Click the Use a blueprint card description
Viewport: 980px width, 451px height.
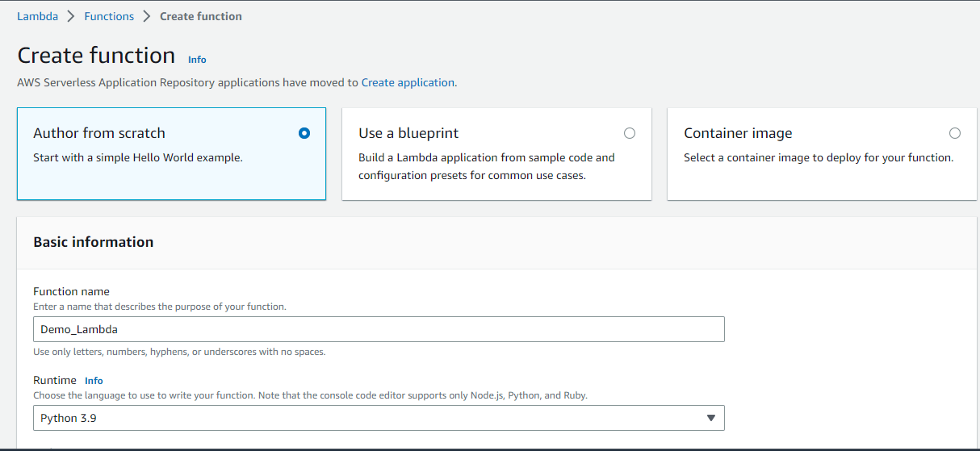486,166
